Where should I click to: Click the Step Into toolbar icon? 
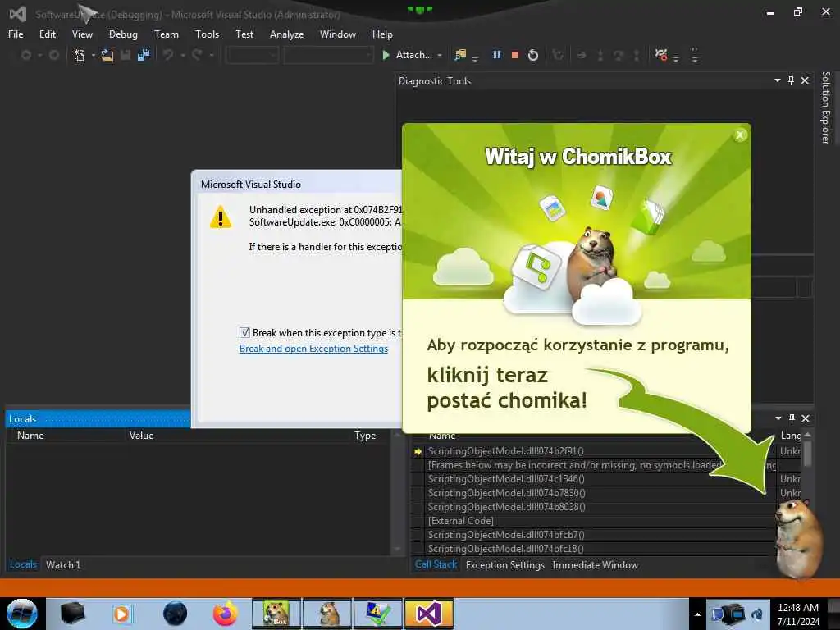point(600,55)
